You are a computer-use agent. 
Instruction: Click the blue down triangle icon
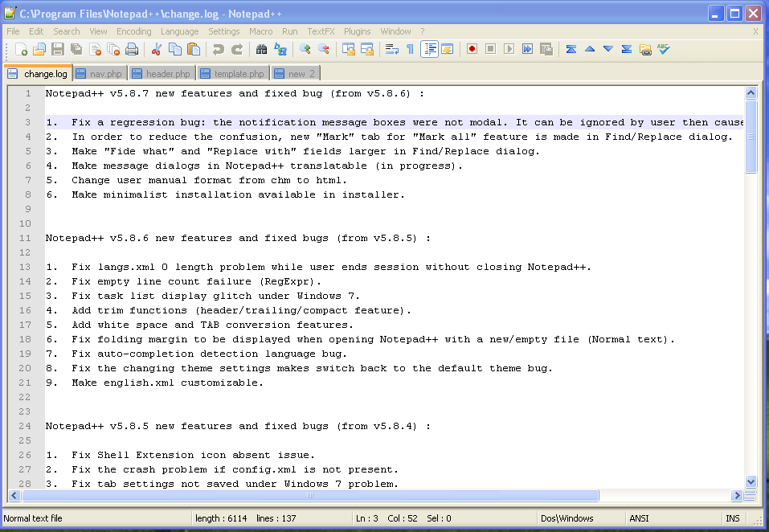coord(608,49)
